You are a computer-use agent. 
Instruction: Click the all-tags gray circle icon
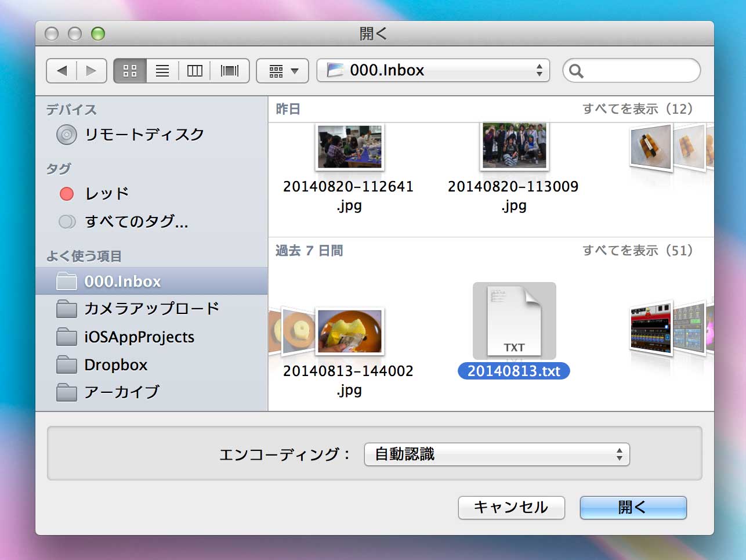(67, 221)
